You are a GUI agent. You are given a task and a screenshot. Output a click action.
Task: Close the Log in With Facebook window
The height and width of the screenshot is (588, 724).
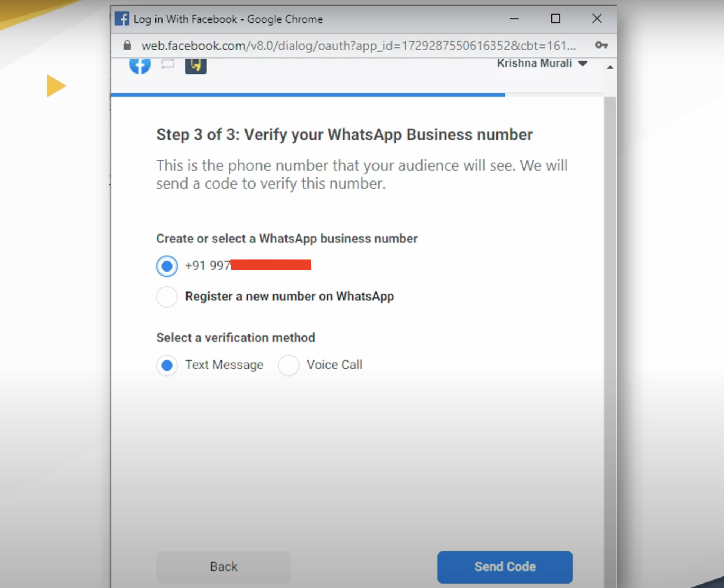(597, 19)
